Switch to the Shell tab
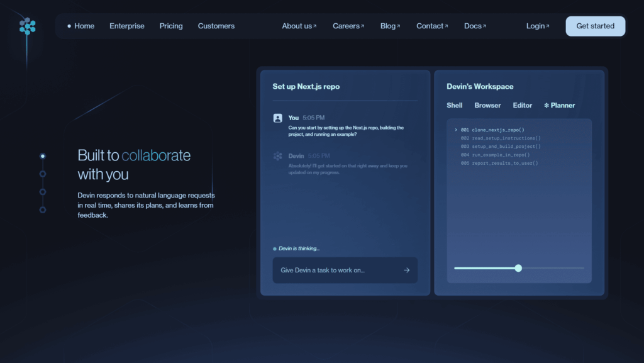Screen dimensions: 644x363 coord(454,106)
